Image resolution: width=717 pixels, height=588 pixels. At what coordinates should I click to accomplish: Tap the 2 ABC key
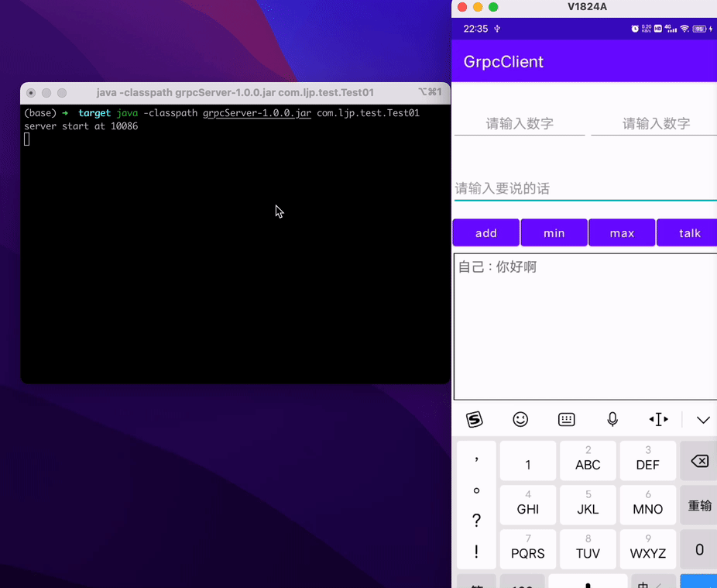pyautogui.click(x=588, y=461)
